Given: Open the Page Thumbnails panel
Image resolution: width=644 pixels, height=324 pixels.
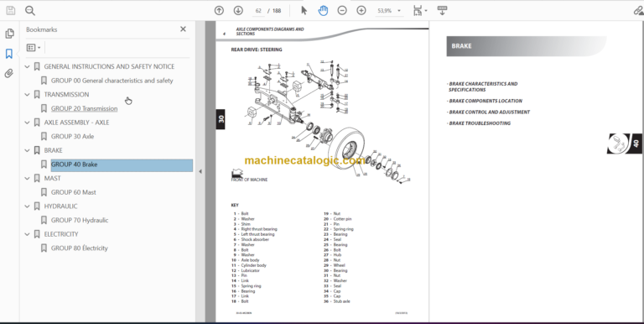Looking at the screenshot, I should 9,34.
